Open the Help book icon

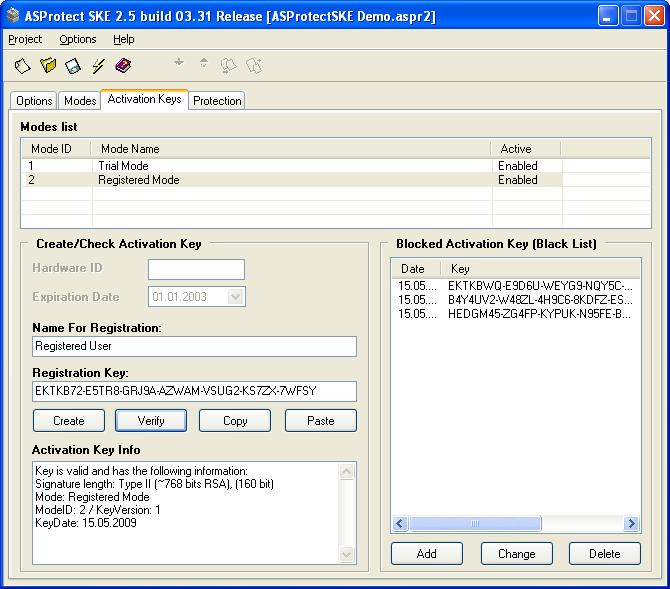click(123, 66)
